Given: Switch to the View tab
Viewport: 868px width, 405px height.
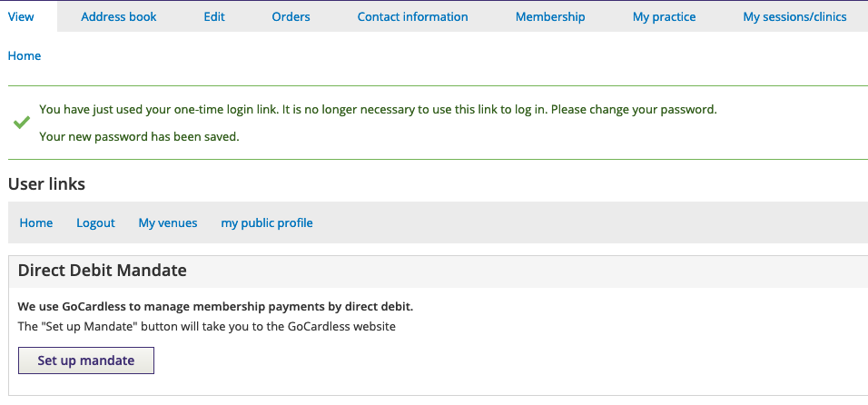Looking at the screenshot, I should point(21,16).
